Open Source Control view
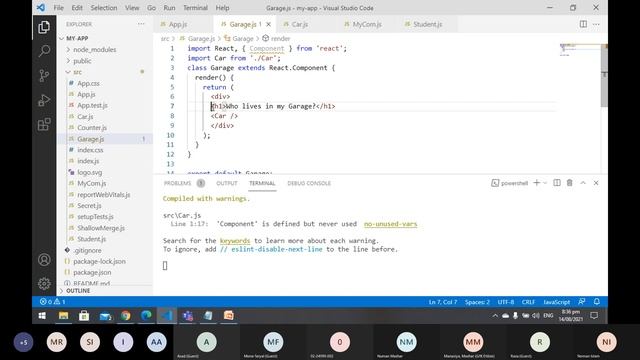This screenshot has width=640, height=360. [x=44, y=76]
